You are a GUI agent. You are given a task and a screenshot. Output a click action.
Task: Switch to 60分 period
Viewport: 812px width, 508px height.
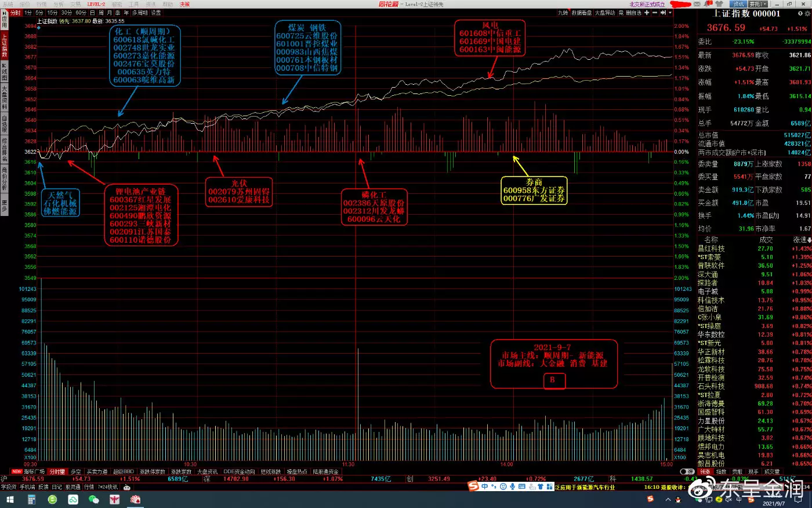(x=81, y=13)
